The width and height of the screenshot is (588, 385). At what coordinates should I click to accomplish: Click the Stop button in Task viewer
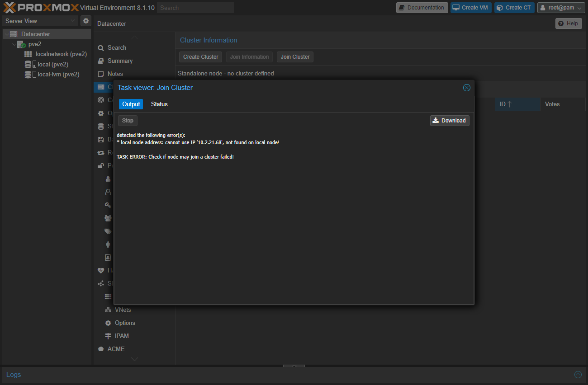[128, 121]
